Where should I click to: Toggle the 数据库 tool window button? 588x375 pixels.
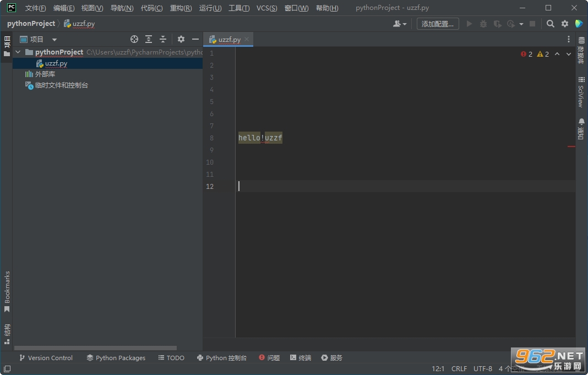581,51
